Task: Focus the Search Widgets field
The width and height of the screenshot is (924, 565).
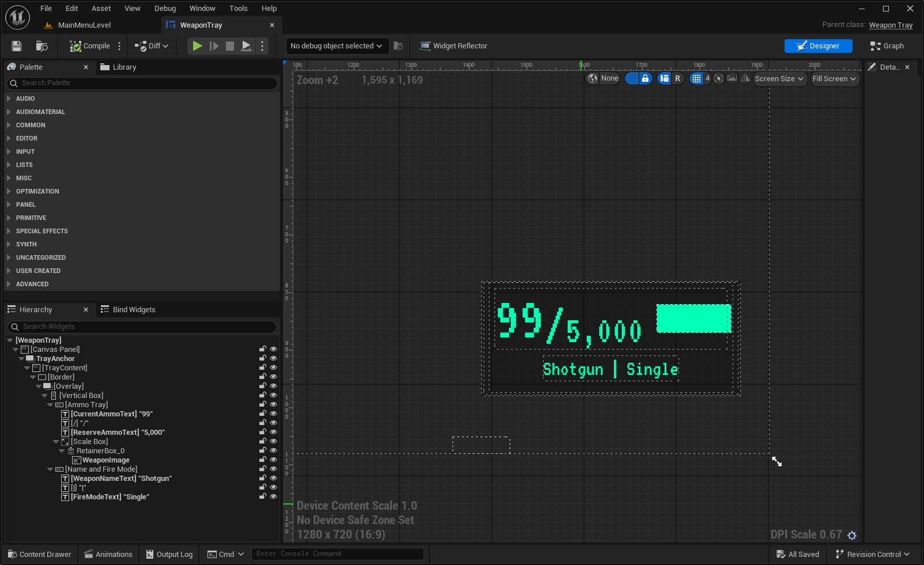Action: pos(142,327)
